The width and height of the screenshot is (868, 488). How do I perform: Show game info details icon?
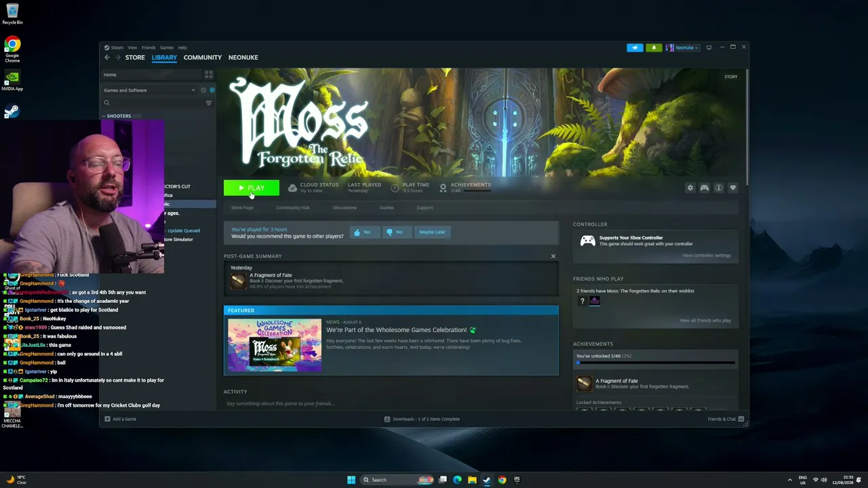click(719, 188)
